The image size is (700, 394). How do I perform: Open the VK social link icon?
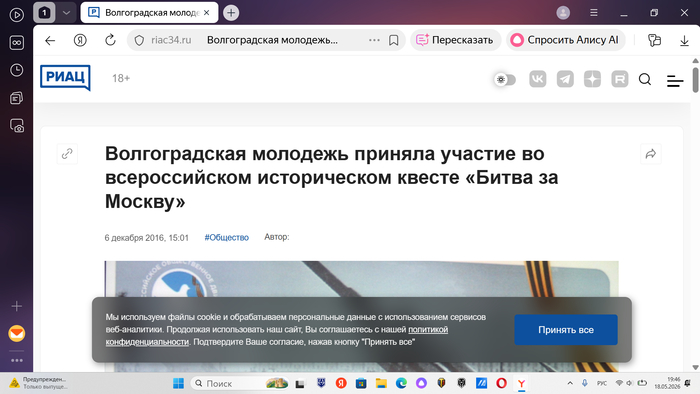[x=538, y=79]
